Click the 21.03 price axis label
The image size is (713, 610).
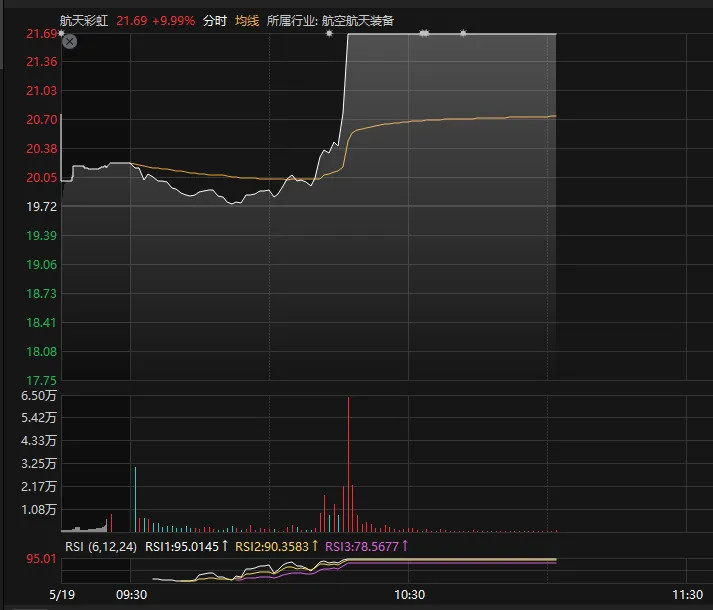[42, 91]
